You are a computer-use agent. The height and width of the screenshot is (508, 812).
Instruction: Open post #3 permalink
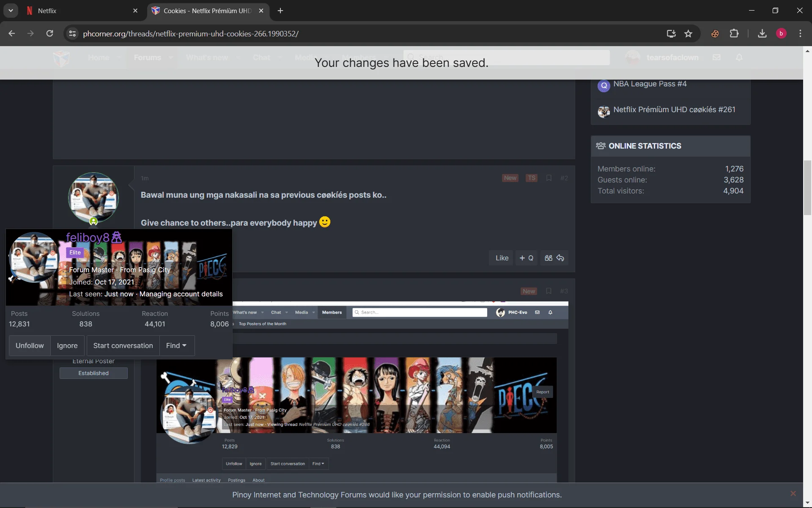click(564, 291)
